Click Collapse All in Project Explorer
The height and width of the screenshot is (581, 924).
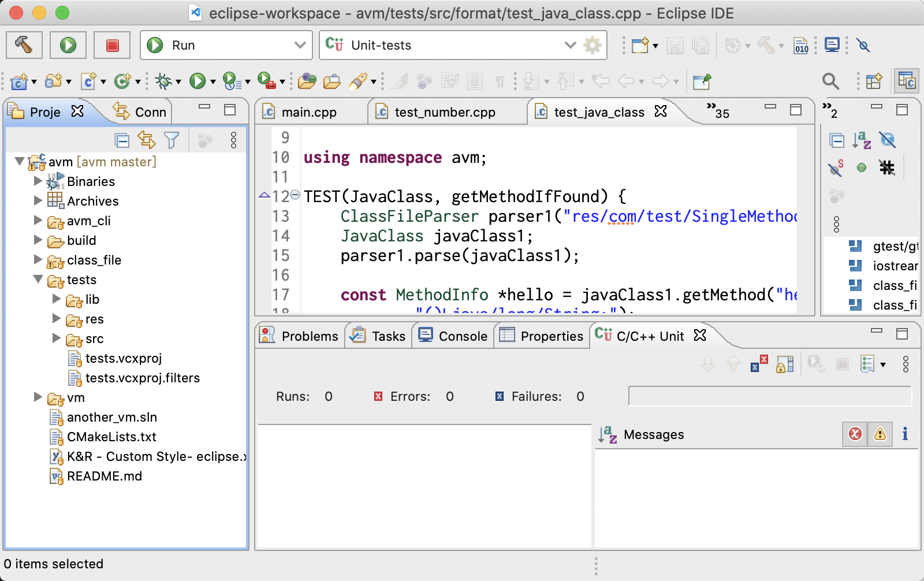[x=122, y=140]
